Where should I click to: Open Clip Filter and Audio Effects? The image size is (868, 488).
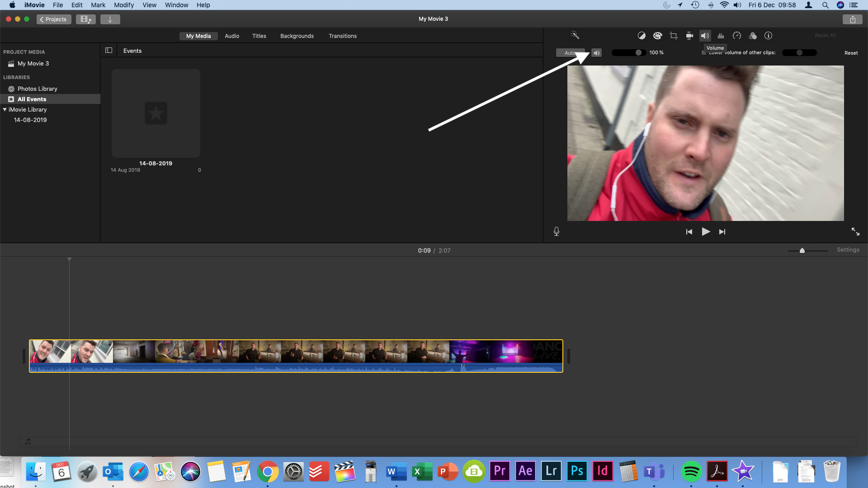coord(753,36)
